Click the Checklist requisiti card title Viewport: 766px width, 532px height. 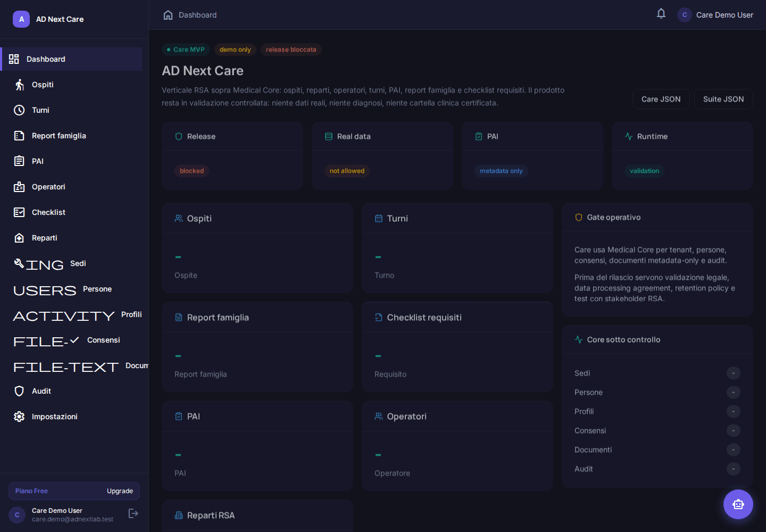(x=424, y=317)
